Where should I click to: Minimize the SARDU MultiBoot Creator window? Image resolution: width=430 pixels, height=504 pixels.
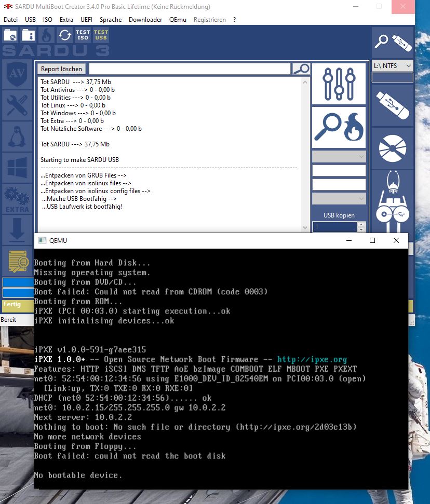point(356,7)
